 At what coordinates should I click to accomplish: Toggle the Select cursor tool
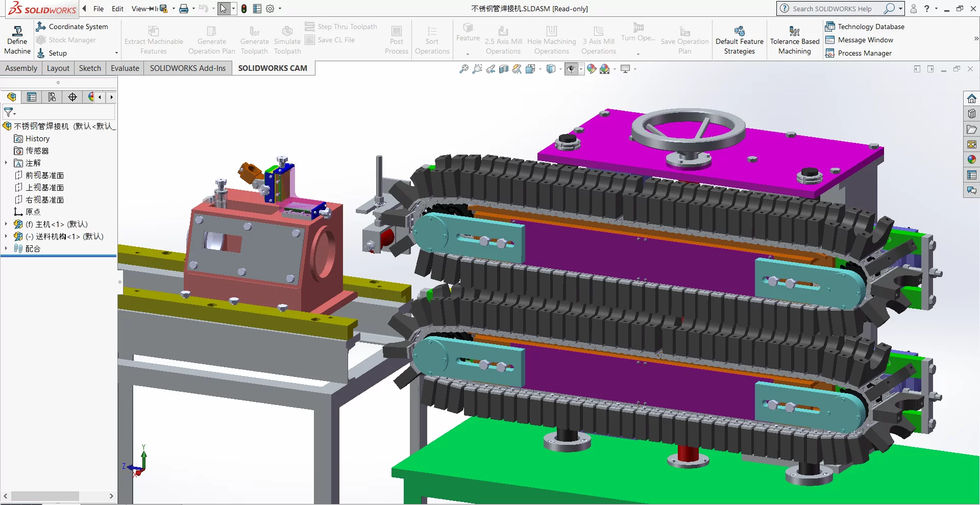coord(224,9)
